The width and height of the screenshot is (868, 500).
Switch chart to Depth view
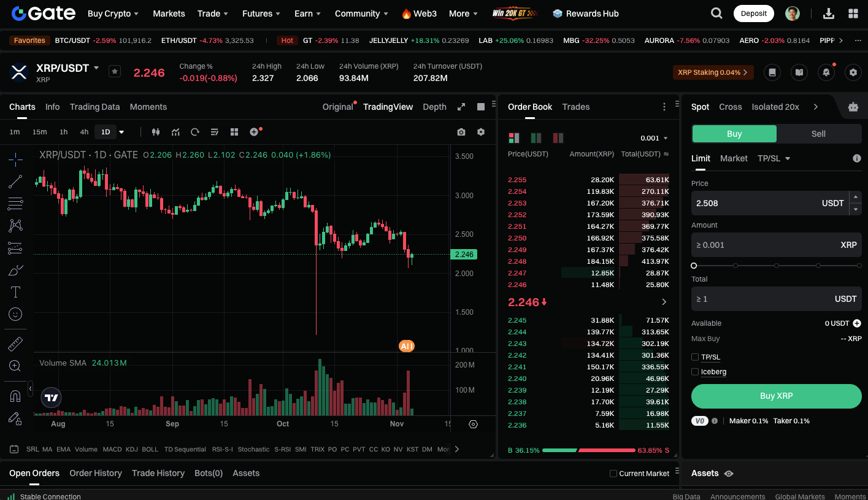(x=434, y=107)
